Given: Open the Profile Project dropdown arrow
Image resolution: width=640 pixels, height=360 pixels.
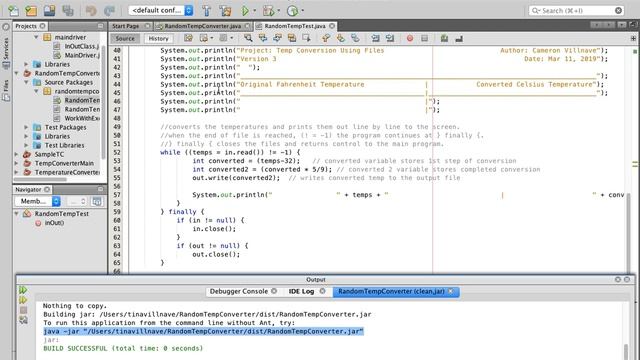Looking at the screenshot, I should point(302,11).
